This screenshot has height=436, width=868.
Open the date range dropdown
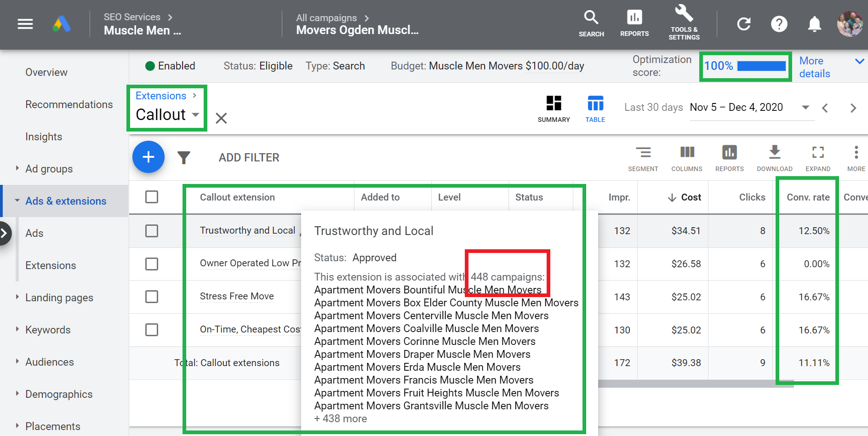tap(805, 107)
